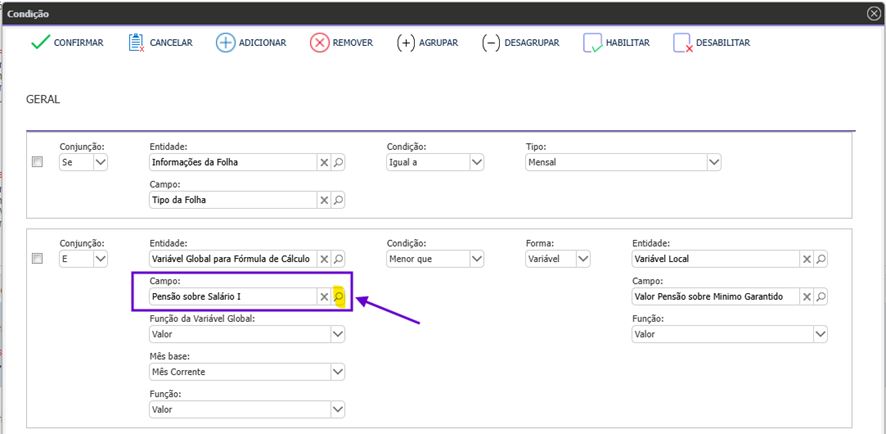Click the Cancelar toolbar icon
886x434 pixels.
coord(137,43)
